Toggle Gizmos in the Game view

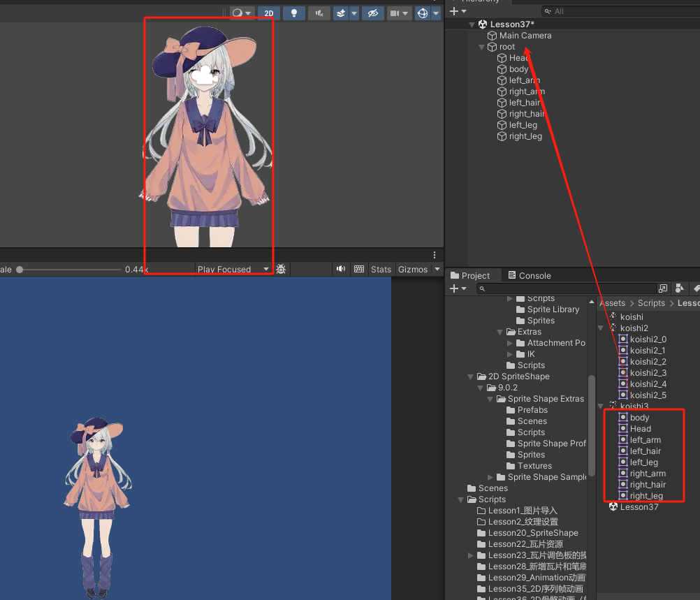tap(414, 269)
